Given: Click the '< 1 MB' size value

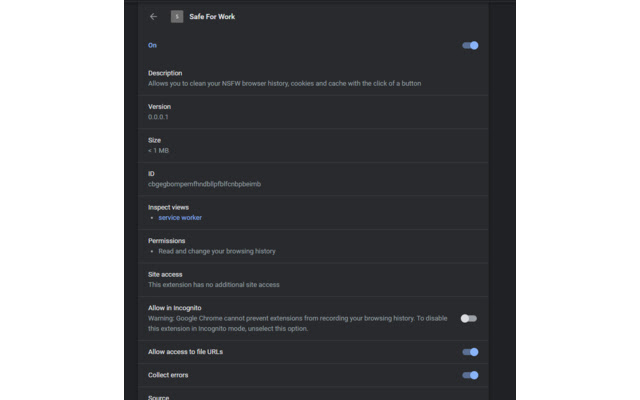Looking at the screenshot, I should coord(158,150).
